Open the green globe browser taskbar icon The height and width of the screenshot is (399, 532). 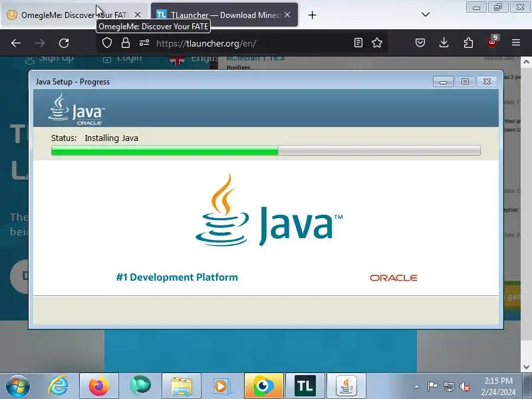(140, 385)
